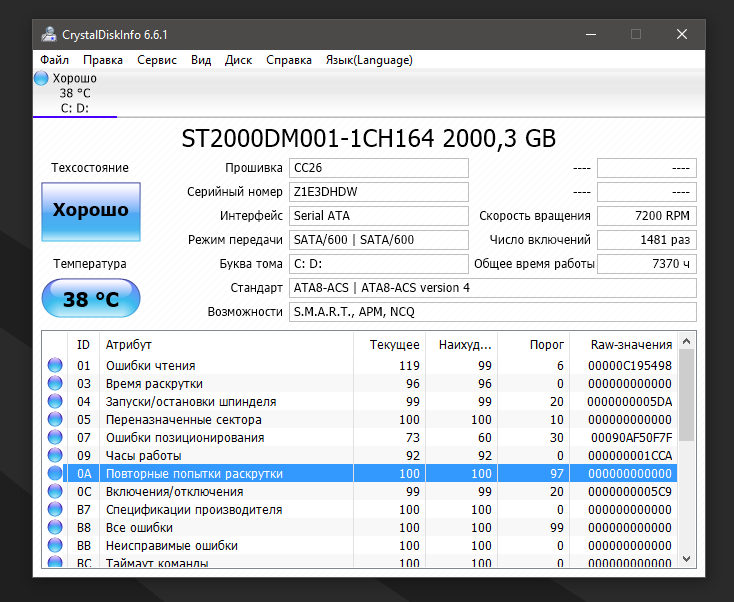Click status orb of 05 Переназначенные сектора
The image size is (734, 602).
pos(55,419)
